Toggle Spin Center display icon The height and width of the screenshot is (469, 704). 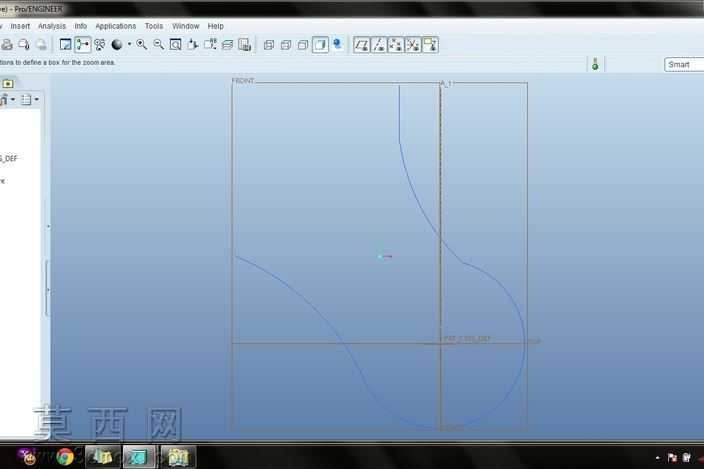coord(83,44)
